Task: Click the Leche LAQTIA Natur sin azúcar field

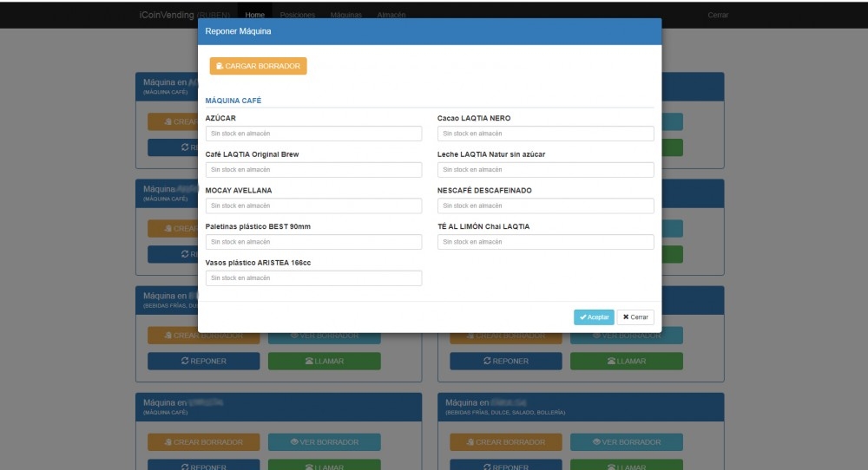Action: (545, 170)
